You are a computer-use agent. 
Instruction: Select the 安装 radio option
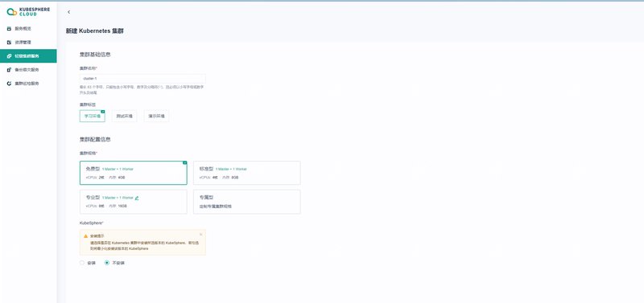click(82, 263)
